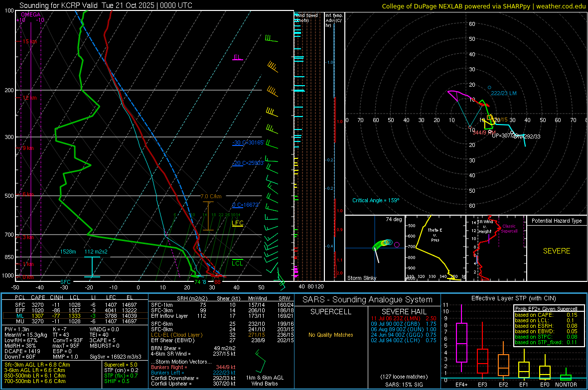Viewport: 588px width, 390px height.
Task: Click the "11 Jul 06 23Z (LMN)" analogue
Action: (404, 318)
